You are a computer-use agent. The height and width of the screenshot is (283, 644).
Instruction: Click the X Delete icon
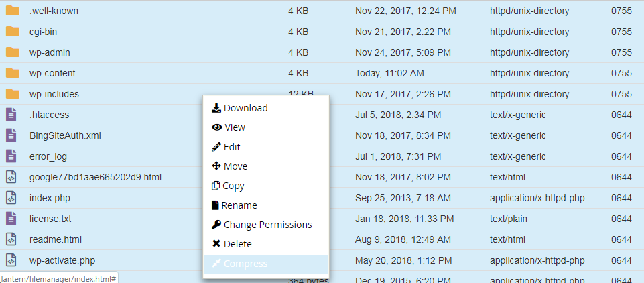[x=216, y=244]
